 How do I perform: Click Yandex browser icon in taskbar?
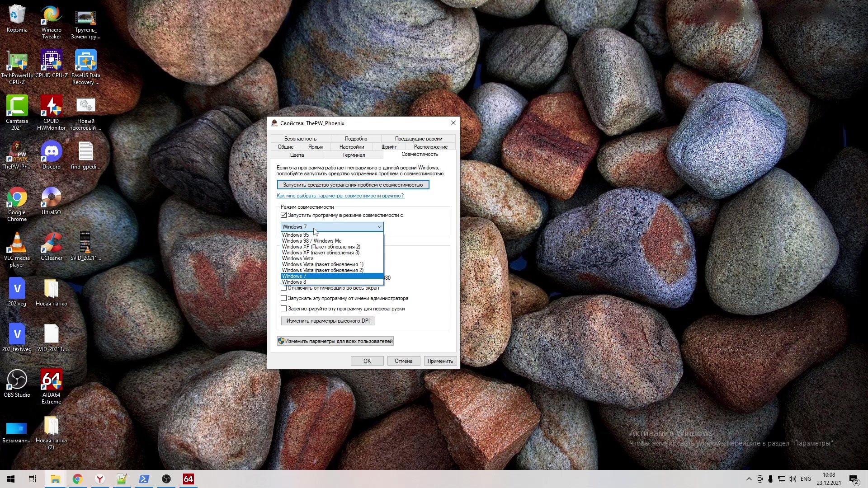100,479
